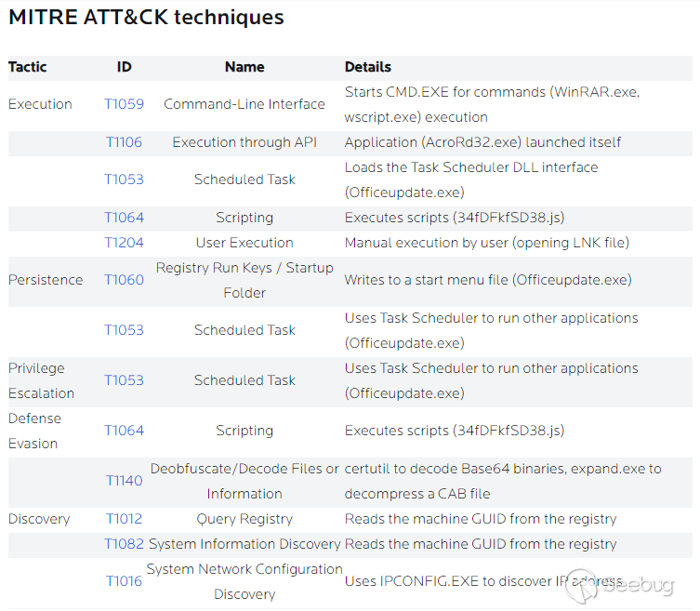Click the Discovery tactic cell

(x=38, y=519)
